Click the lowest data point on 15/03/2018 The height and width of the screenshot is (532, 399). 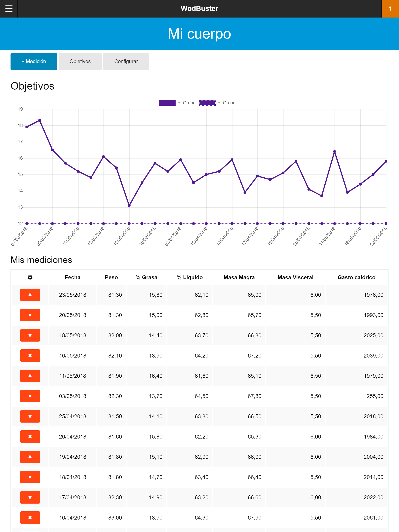(x=129, y=205)
